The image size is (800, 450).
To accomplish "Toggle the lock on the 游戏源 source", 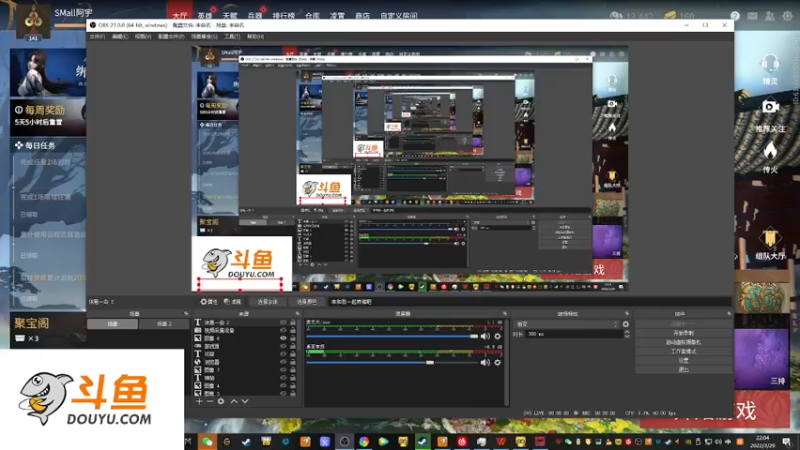I will pyautogui.click(x=293, y=346).
